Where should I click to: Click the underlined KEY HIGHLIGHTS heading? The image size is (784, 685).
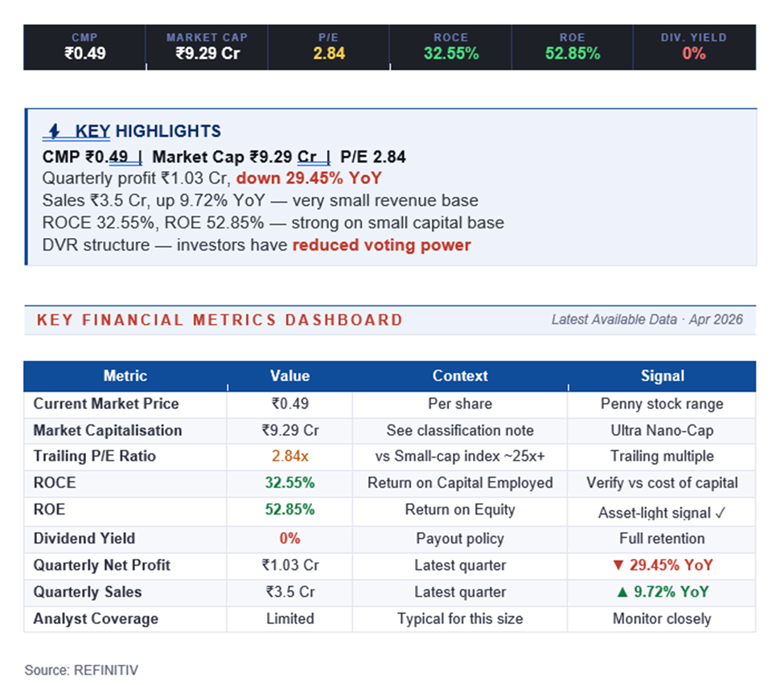[x=147, y=131]
